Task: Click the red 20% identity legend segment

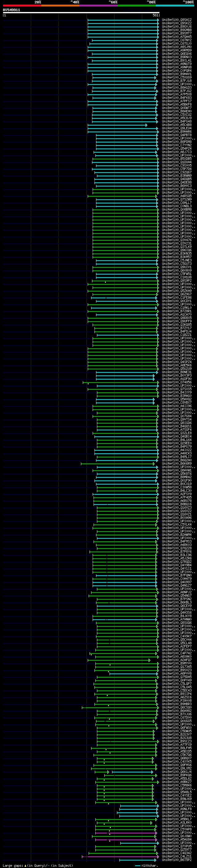Action: (x=22, y=6)
